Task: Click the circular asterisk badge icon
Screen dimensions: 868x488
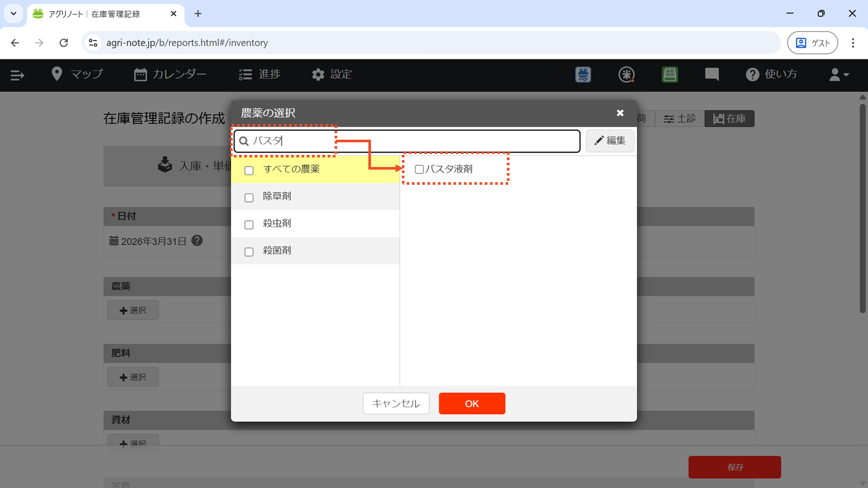Action: click(x=626, y=75)
